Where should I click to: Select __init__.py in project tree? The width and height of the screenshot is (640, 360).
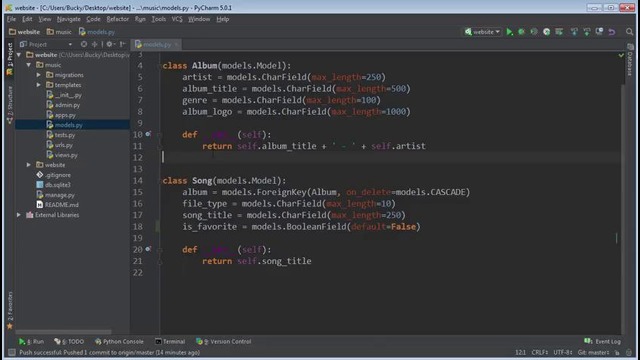click(x=64, y=95)
